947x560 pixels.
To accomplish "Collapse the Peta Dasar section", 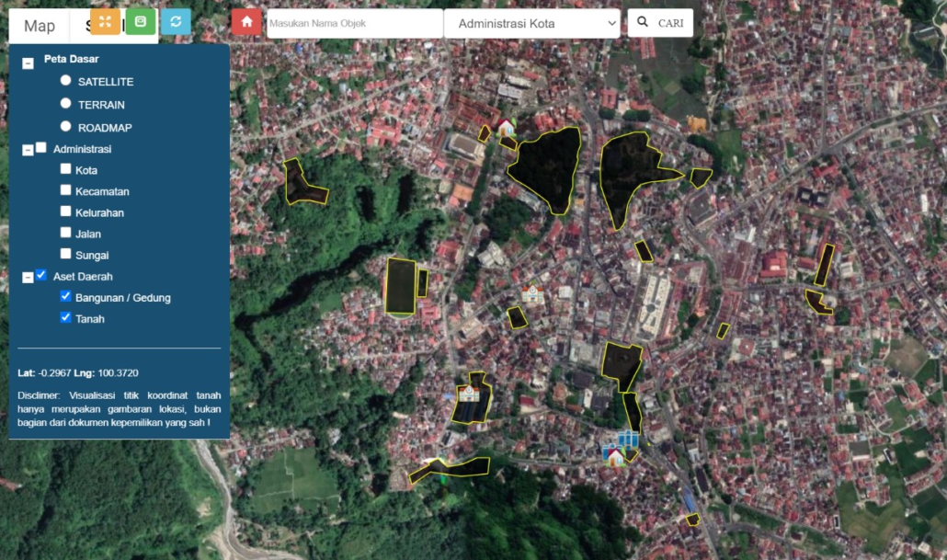I will (28, 62).
